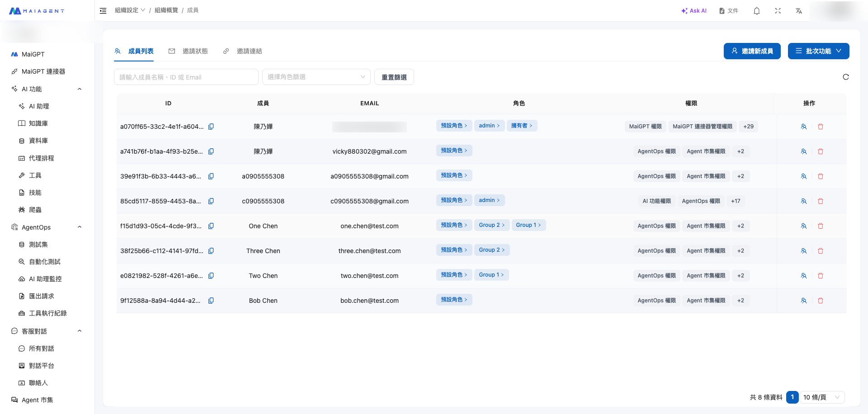Open the 選擇角色篩選 role filter dropdown

pyautogui.click(x=316, y=77)
